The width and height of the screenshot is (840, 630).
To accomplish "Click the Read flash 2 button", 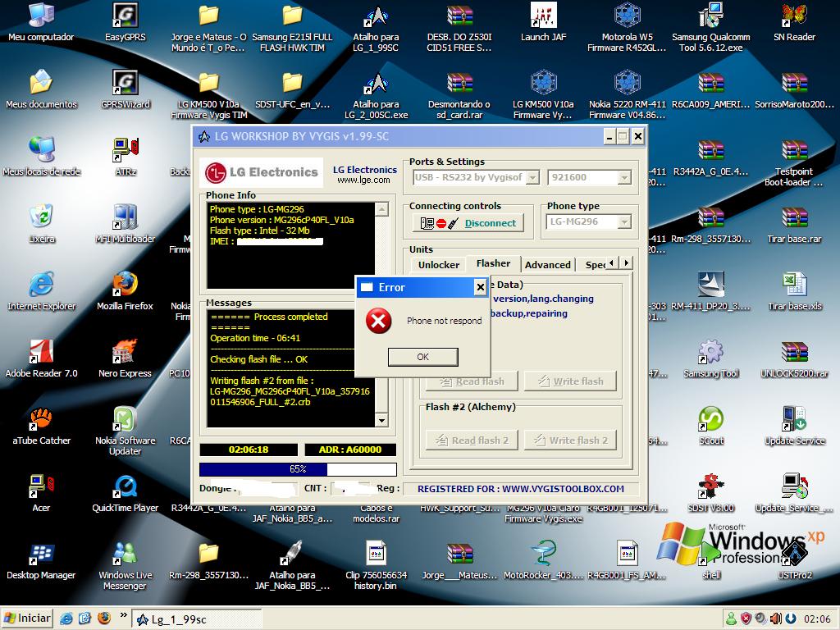I will click(472, 441).
